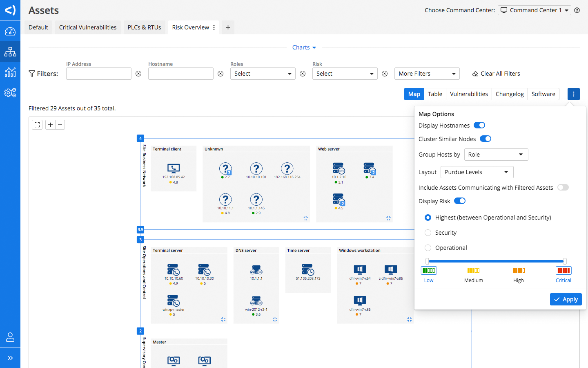Click the analytics chart icon in sidebar
Screen dimensions: 588x368
[x=10, y=72]
